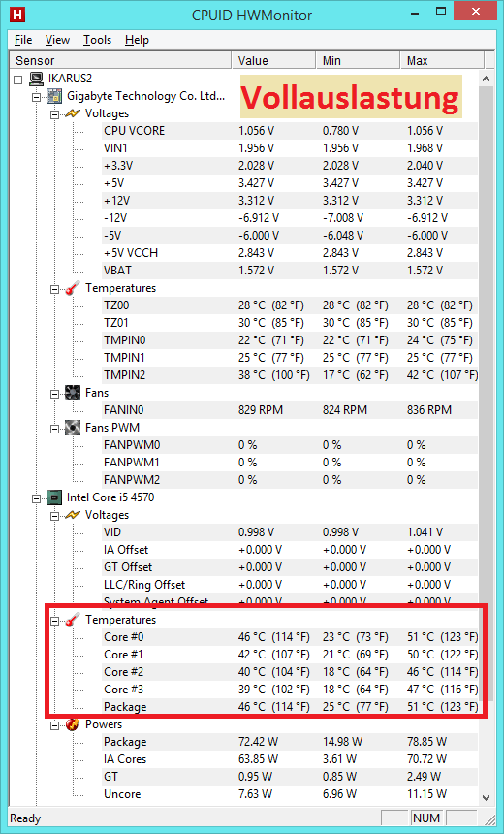Click the IKARUS2 computer icon
The width and height of the screenshot is (504, 834).
coord(36,79)
